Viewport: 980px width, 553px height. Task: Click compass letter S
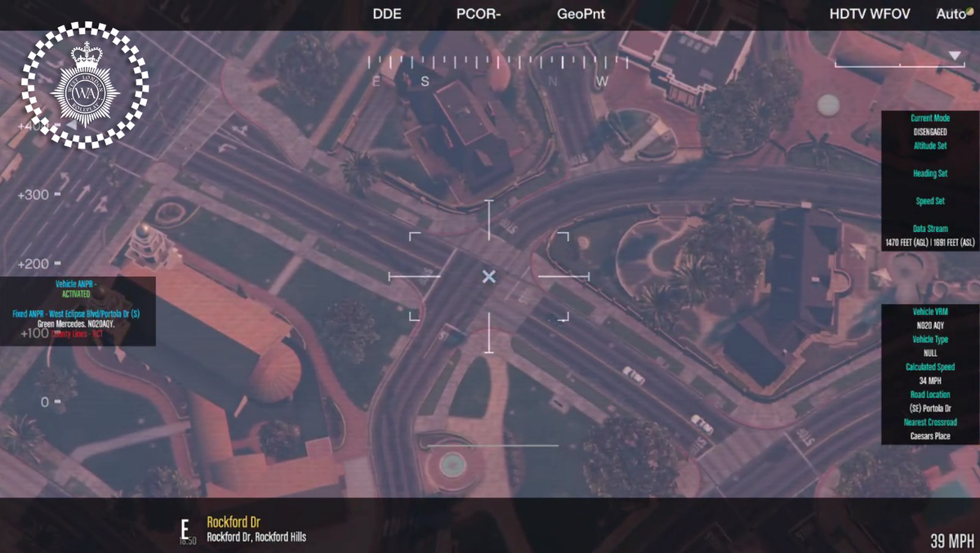coord(425,82)
